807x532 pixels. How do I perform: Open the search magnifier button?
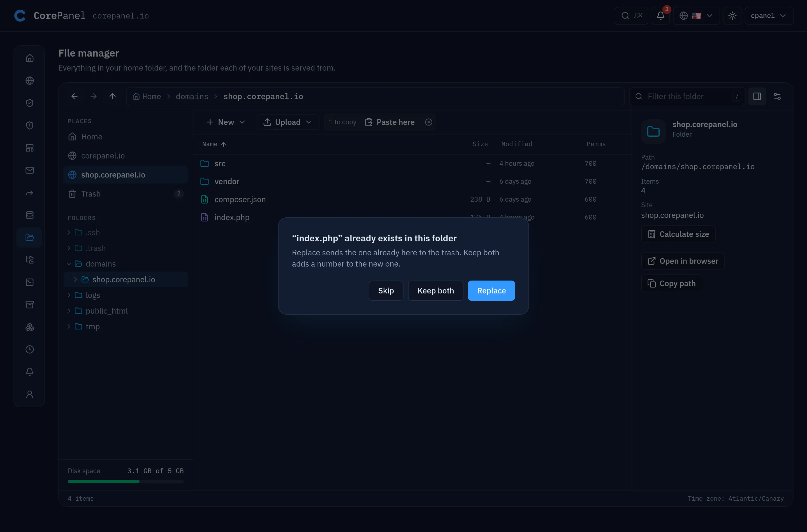click(631, 16)
